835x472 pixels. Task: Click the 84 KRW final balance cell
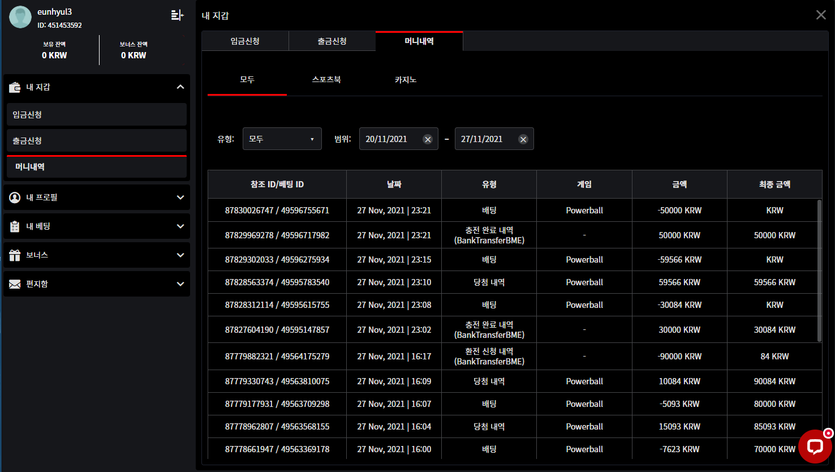pyautogui.click(x=774, y=356)
